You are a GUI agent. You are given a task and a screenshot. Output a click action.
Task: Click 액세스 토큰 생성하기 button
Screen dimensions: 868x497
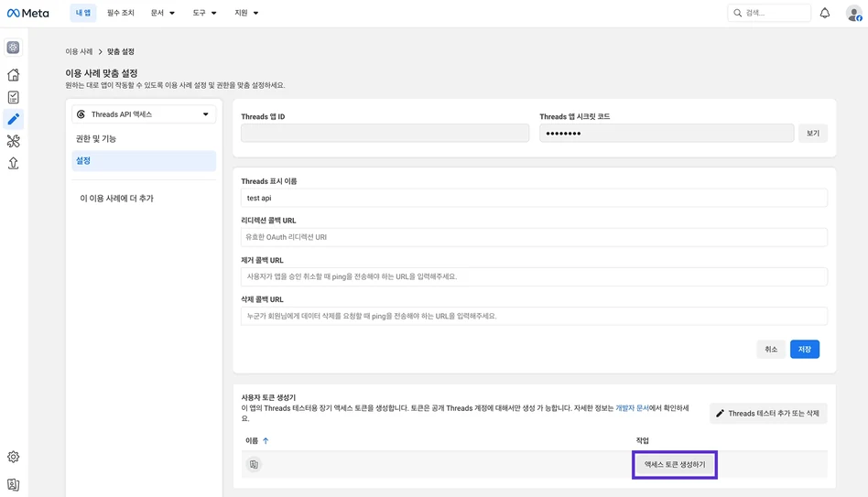[x=675, y=465]
